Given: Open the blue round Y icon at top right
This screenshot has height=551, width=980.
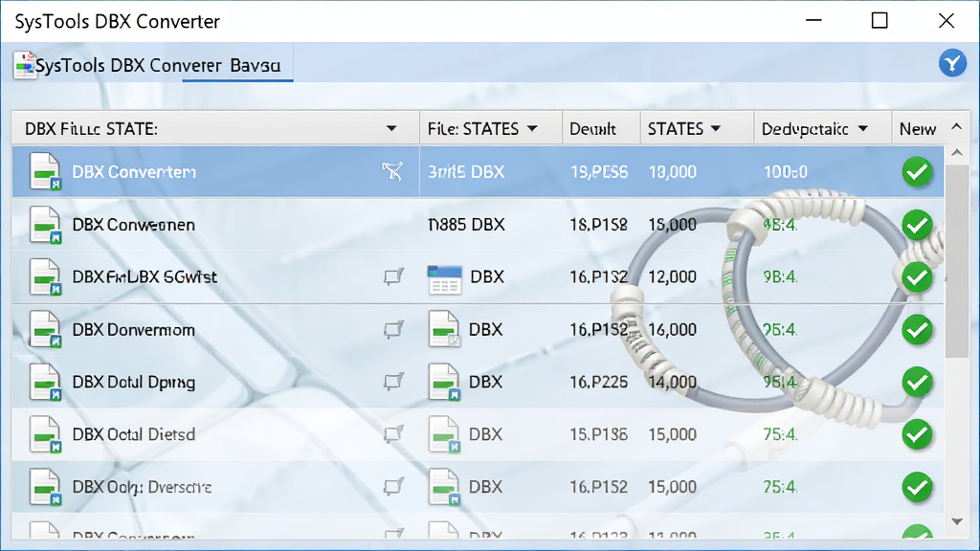Looking at the screenshot, I should pyautogui.click(x=952, y=63).
